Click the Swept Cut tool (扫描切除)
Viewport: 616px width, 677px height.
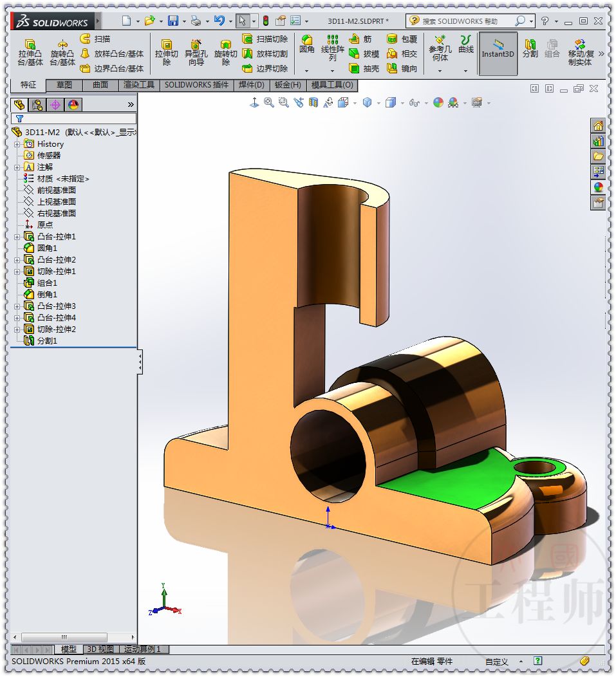coord(265,39)
